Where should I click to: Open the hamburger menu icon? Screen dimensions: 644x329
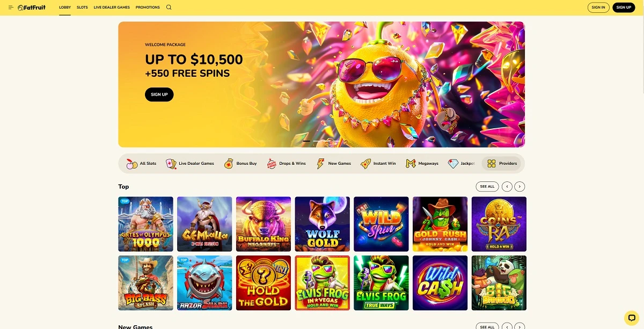11,8
